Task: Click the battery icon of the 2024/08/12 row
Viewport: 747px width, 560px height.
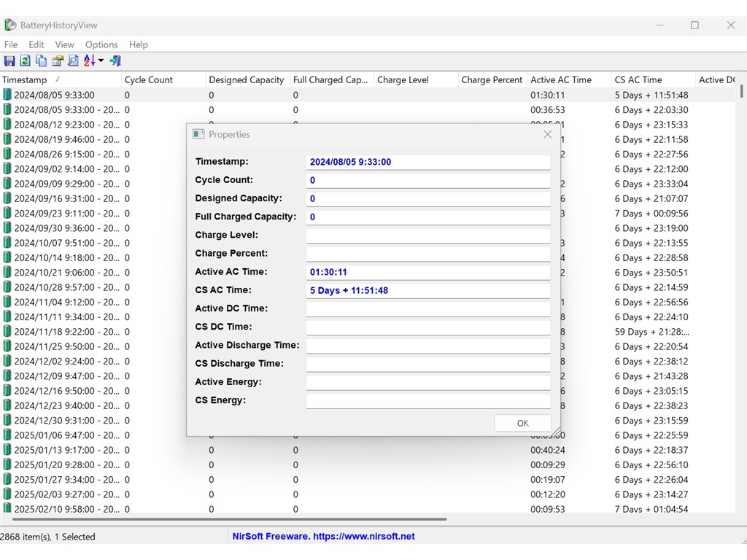Action: pyautogui.click(x=7, y=125)
